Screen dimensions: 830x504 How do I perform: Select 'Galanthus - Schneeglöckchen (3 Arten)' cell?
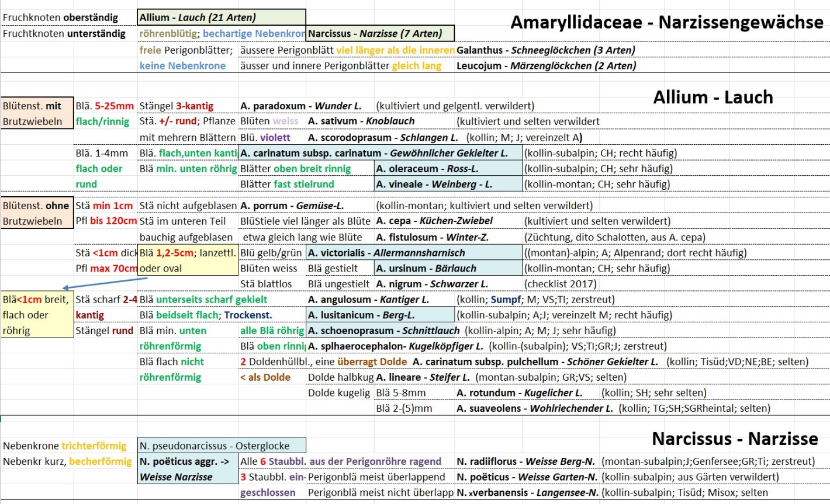pos(546,50)
